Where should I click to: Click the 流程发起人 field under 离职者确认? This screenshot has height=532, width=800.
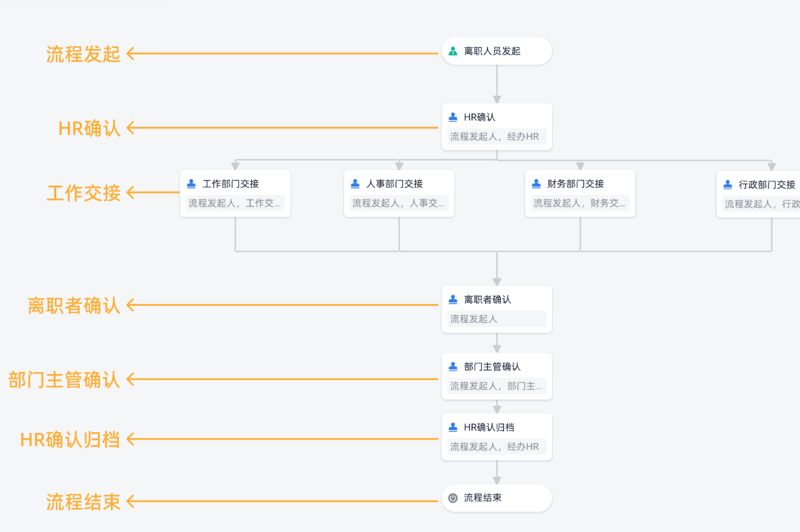tap(497, 319)
